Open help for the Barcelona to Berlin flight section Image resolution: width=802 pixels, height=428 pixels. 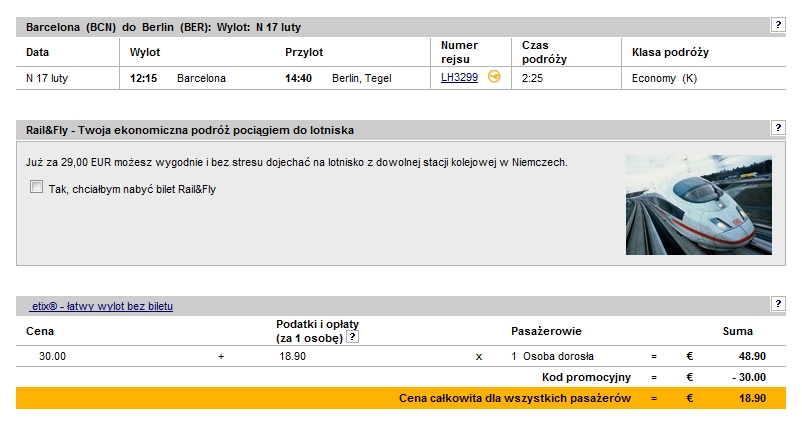[777, 25]
